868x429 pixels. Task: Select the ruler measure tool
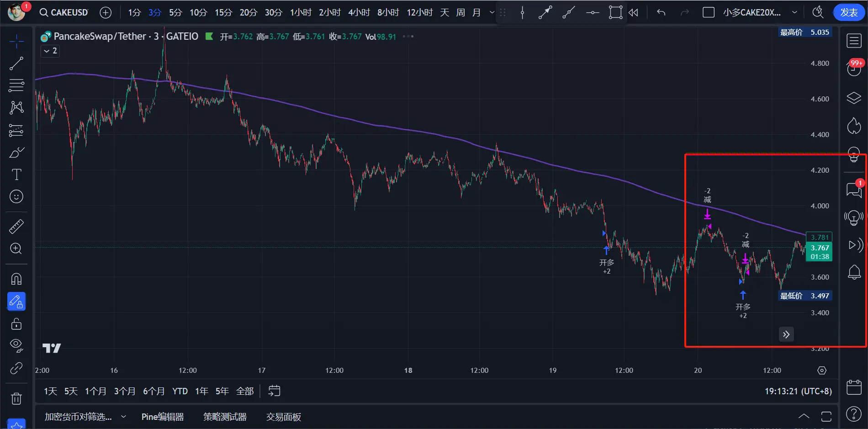[16, 227]
